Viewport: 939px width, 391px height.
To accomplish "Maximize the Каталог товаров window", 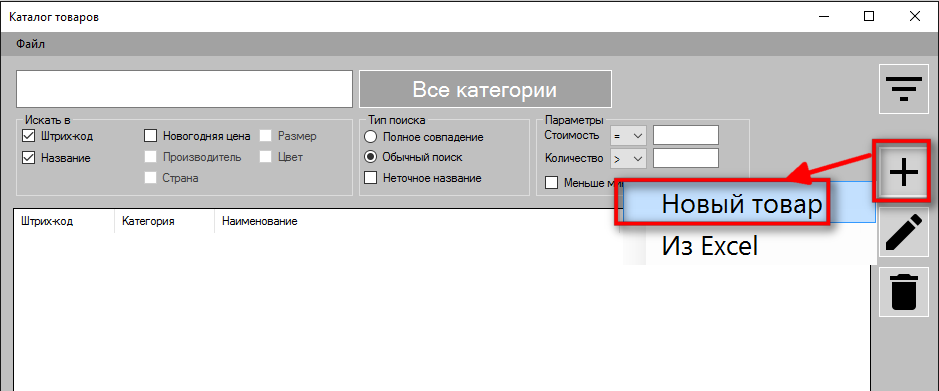I will pyautogui.click(x=869, y=17).
